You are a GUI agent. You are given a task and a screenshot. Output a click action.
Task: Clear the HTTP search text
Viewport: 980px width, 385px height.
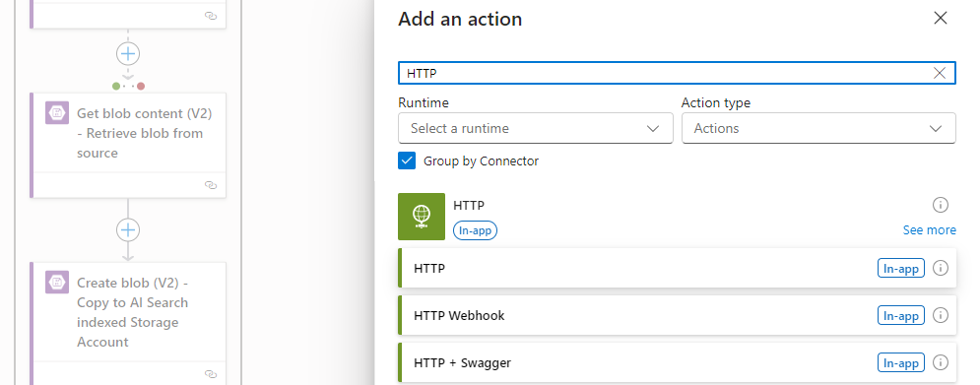point(940,73)
